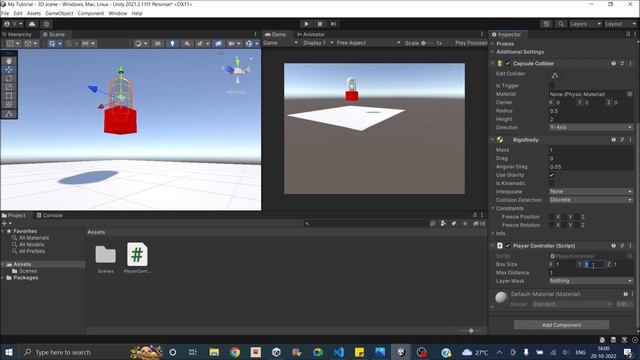
Task: Select the Rotate tool in scene tools
Action: click(x=9, y=78)
